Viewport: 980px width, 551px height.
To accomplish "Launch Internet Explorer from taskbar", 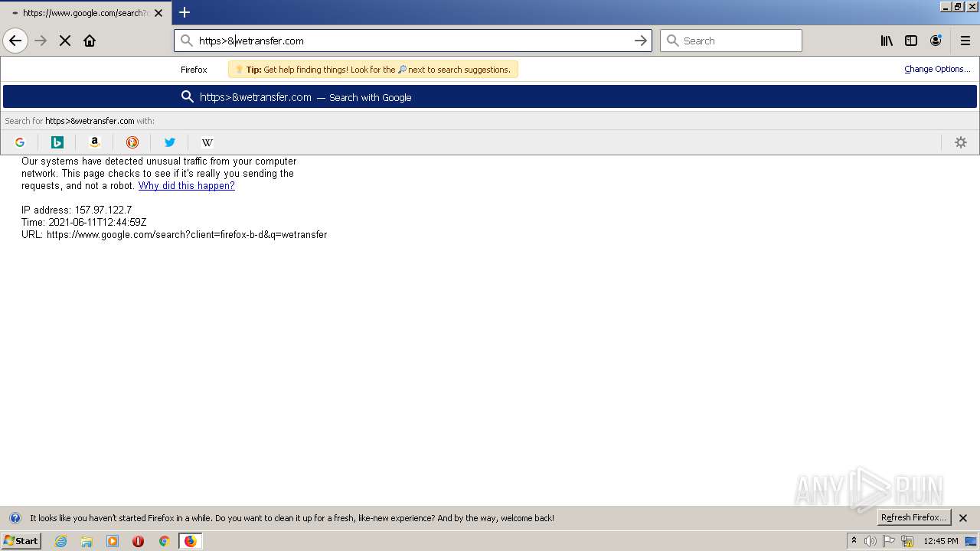I will (x=61, y=541).
